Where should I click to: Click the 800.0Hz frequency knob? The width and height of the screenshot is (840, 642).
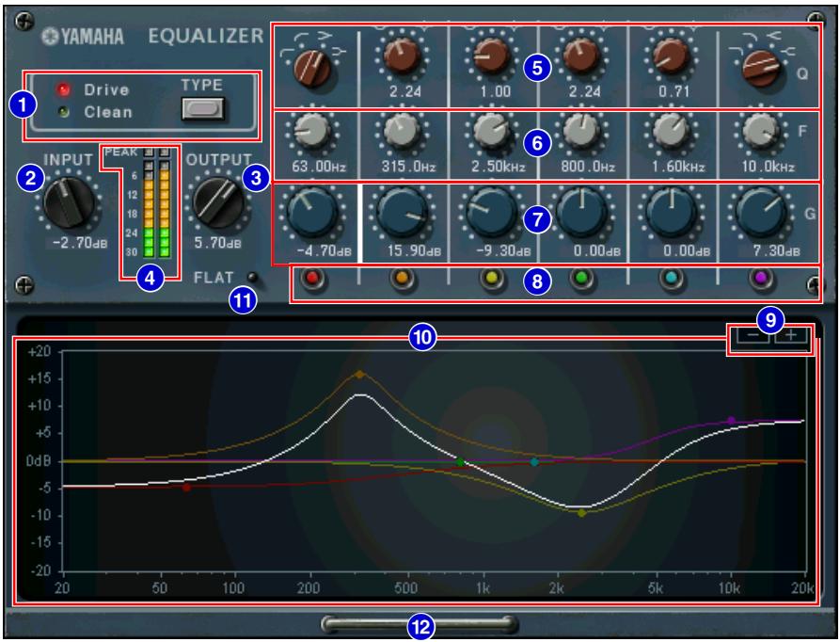pyautogui.click(x=582, y=133)
